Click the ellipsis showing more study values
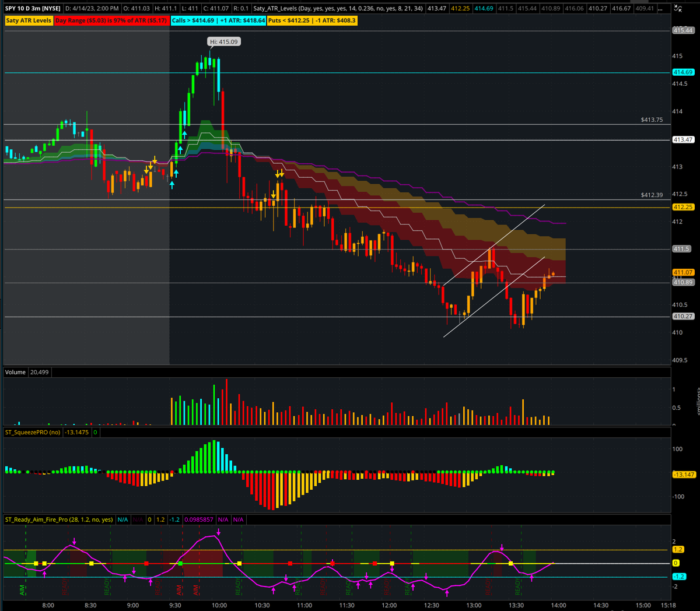Image resolution: width=700 pixels, height=611 pixels. 661,9
